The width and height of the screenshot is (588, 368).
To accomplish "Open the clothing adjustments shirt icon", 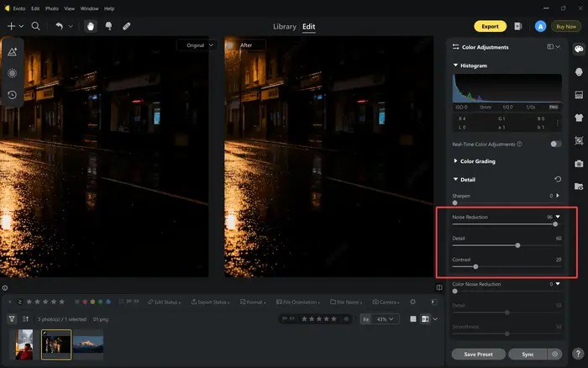I will [579, 118].
